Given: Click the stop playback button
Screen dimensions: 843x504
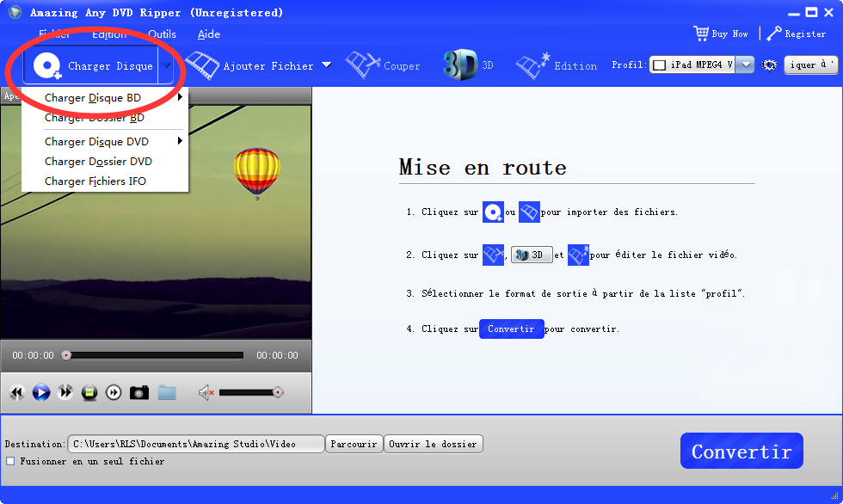Looking at the screenshot, I should point(89,393).
